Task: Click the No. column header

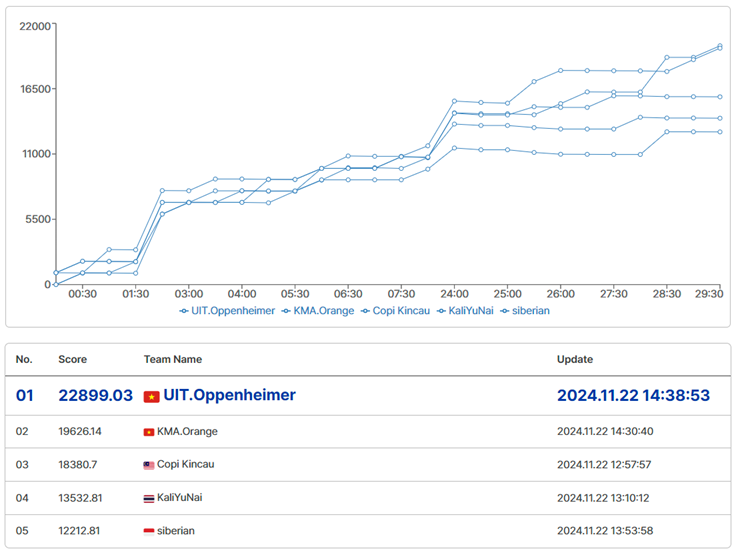Action: tap(24, 360)
